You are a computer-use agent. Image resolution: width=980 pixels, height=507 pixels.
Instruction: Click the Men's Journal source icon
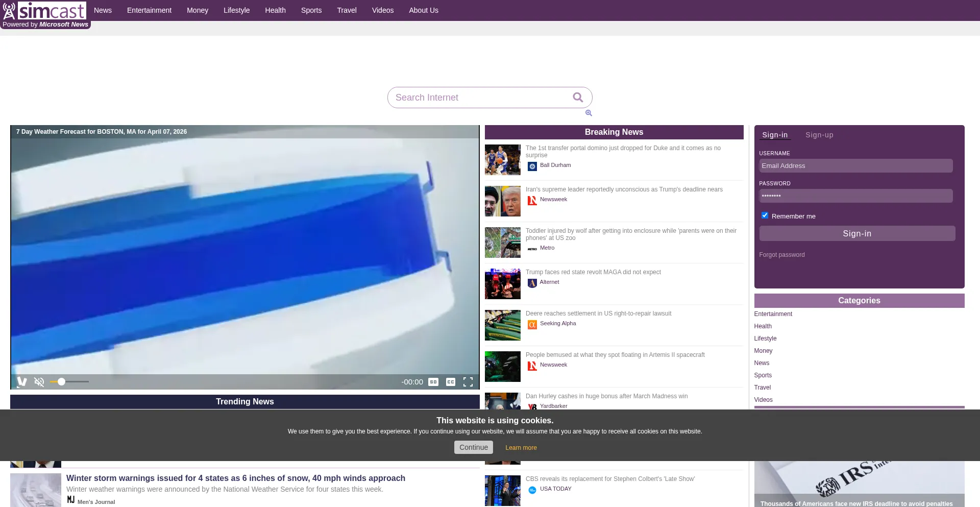71,500
